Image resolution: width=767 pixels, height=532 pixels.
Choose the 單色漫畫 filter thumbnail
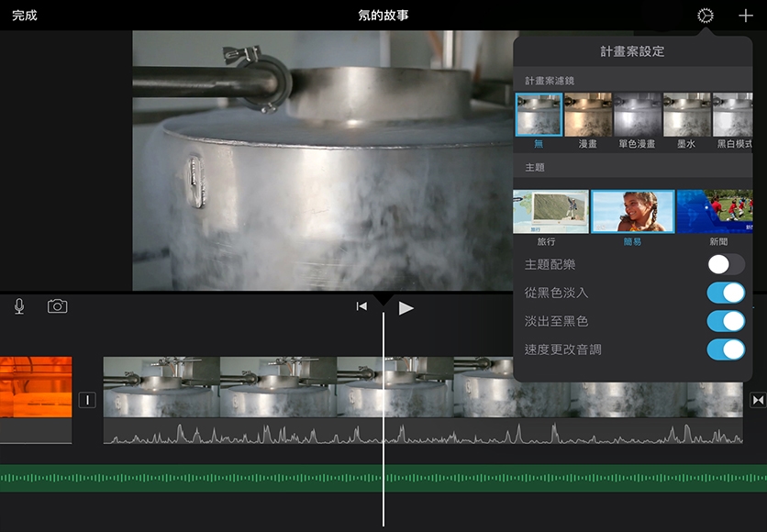point(637,115)
